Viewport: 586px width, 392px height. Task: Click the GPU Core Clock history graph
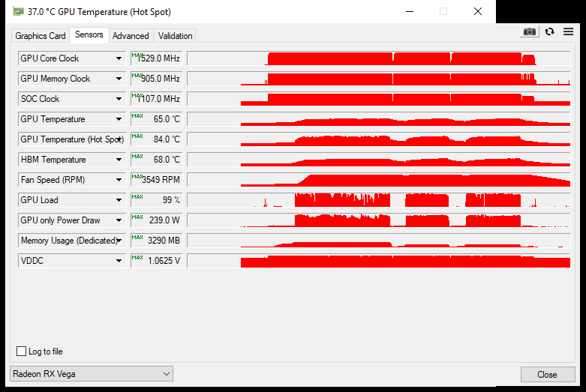379,58
